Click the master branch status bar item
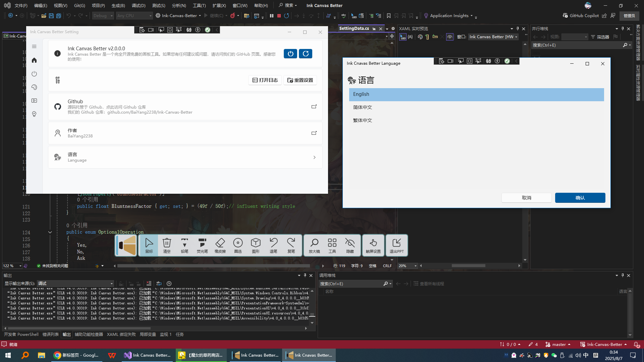Viewport: 644px width, 362px height. pyautogui.click(x=558, y=345)
